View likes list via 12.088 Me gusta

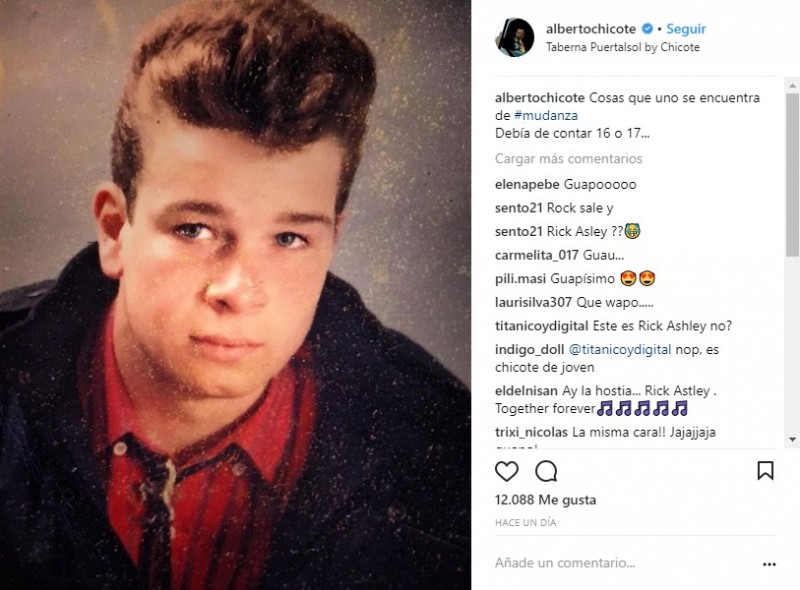(545, 500)
